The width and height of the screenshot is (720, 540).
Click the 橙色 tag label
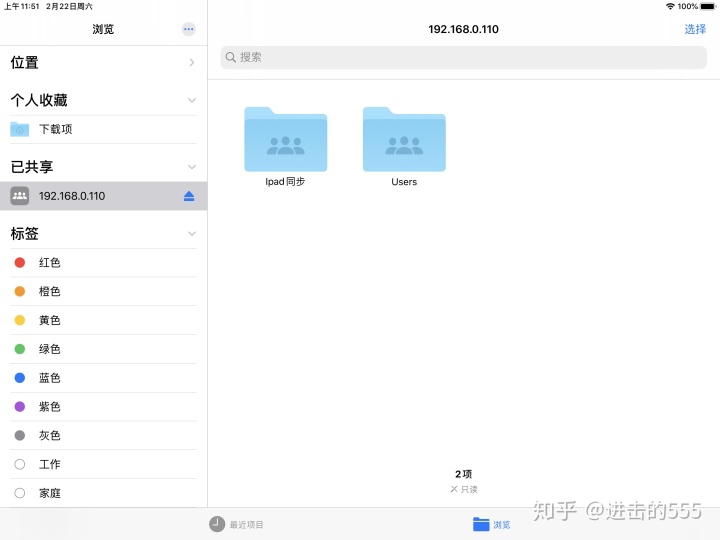click(x=50, y=292)
